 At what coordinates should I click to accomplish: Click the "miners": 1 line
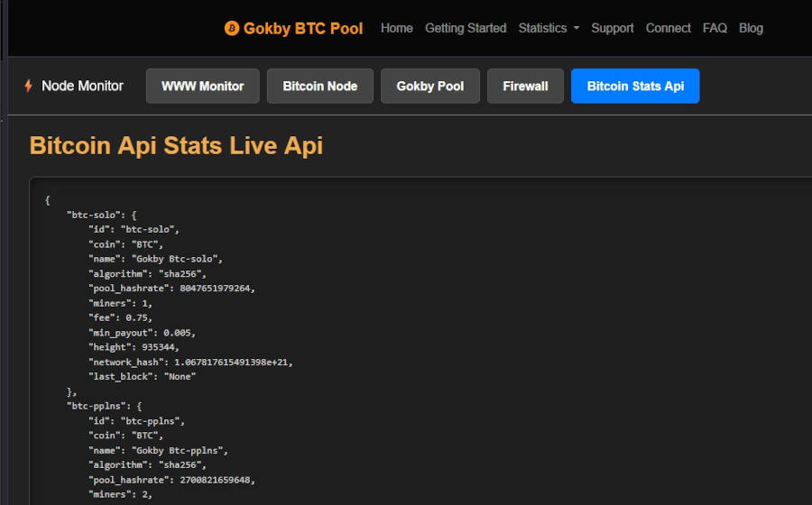click(x=120, y=303)
